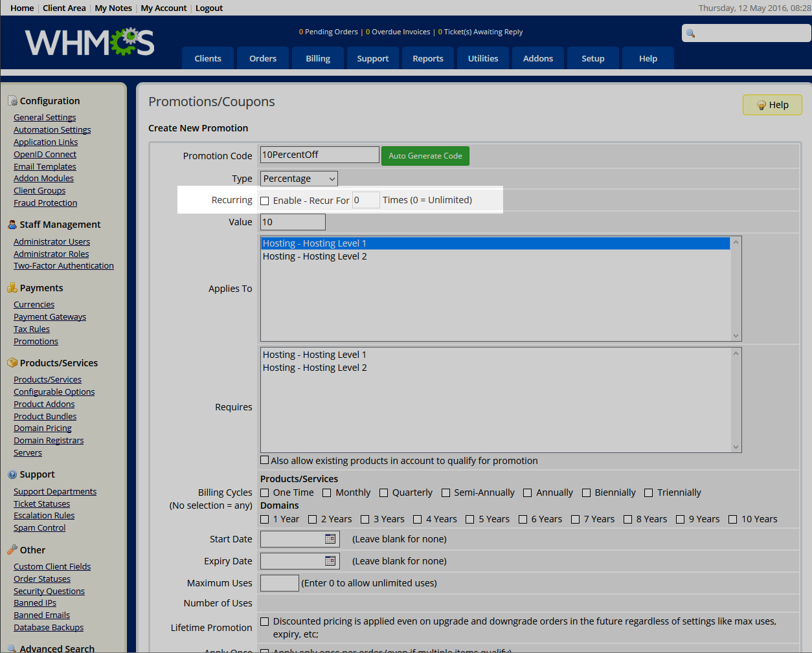
Task: Click the Configuration section icon
Action: click(12, 101)
